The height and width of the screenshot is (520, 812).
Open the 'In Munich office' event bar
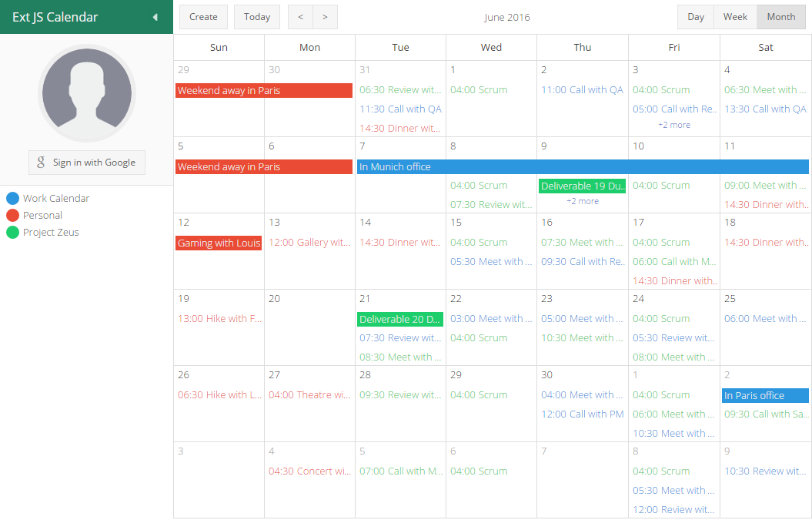click(583, 167)
